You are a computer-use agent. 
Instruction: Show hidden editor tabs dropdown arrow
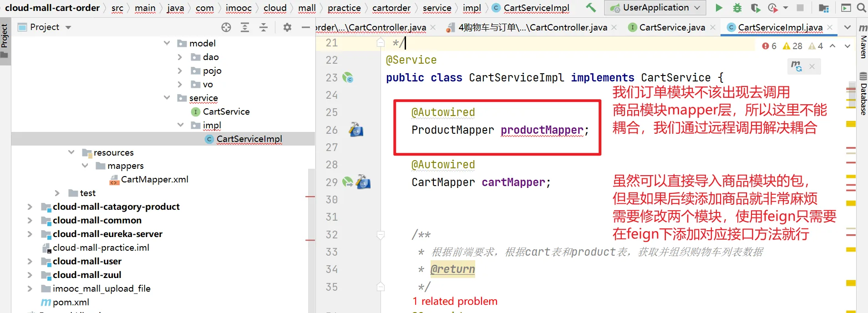[848, 27]
